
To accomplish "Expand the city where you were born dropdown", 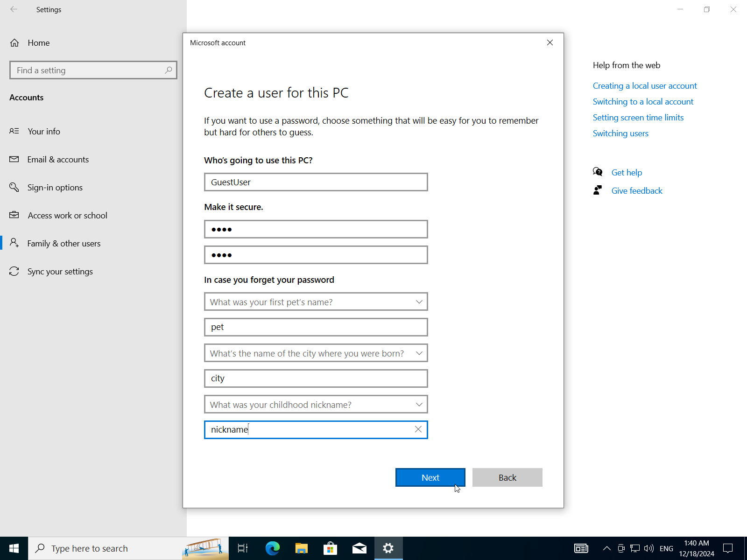I will coord(419,353).
